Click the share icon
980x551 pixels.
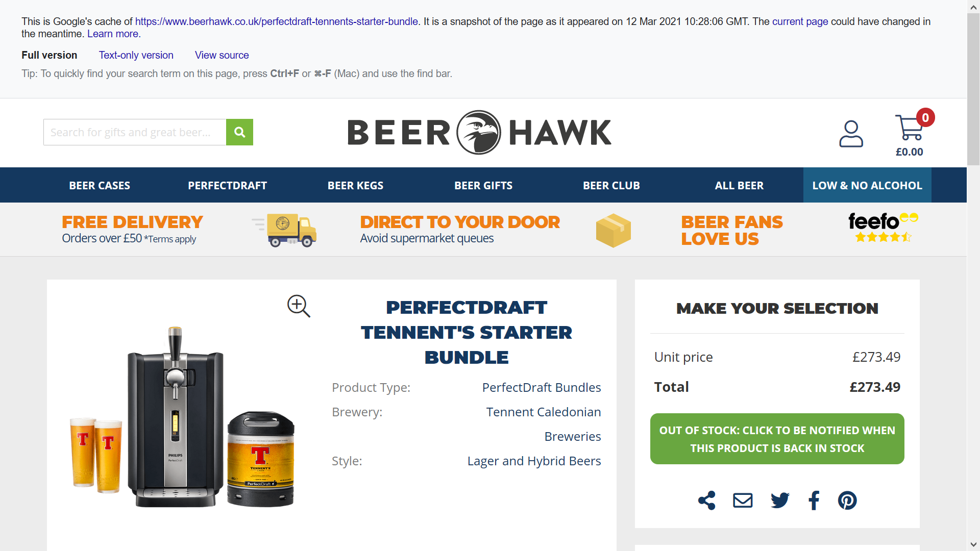(x=707, y=500)
